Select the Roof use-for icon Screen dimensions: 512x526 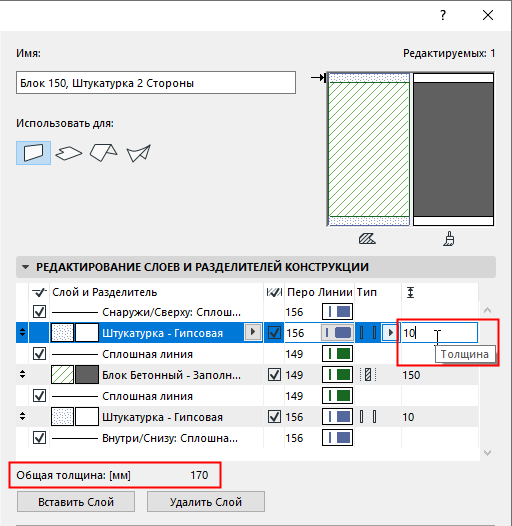103,153
